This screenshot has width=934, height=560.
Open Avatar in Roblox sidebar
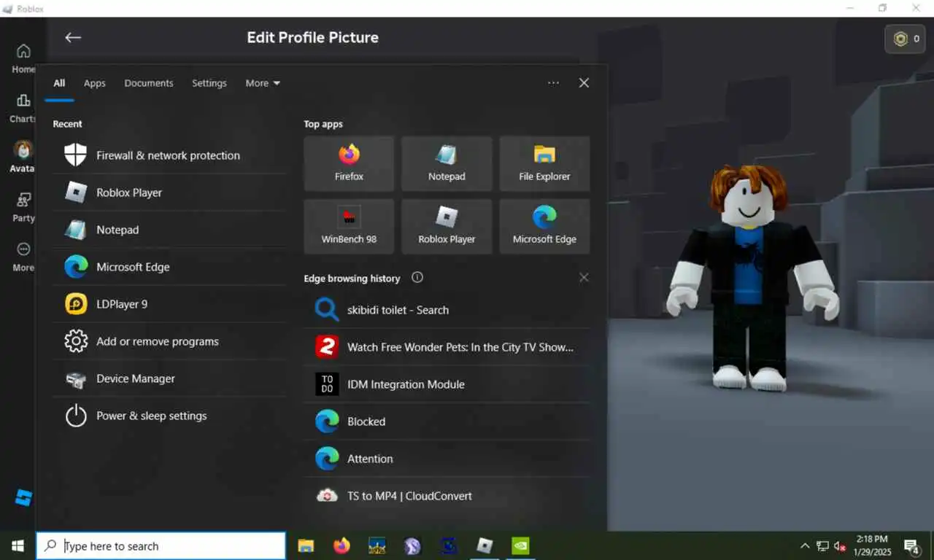click(x=23, y=157)
